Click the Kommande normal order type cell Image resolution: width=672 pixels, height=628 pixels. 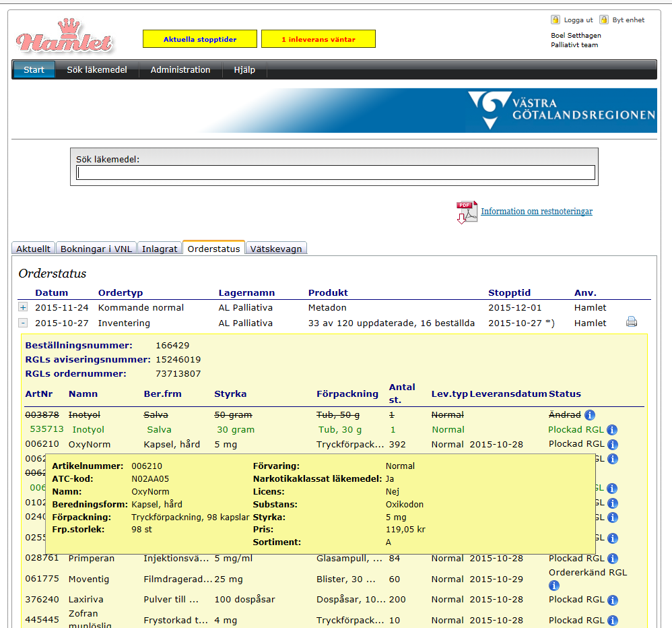point(141,307)
